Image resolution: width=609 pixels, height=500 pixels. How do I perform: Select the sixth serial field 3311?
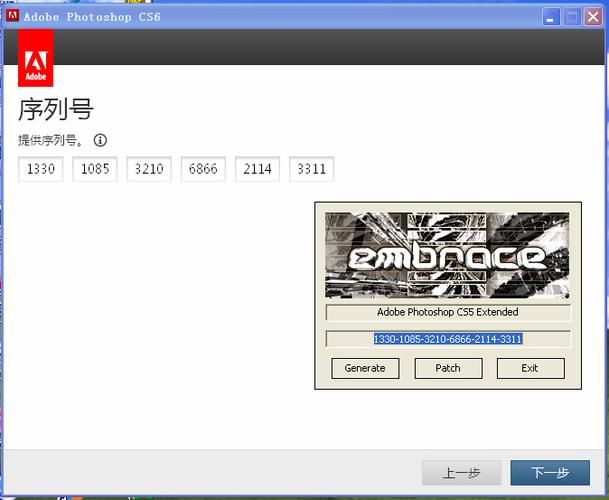(x=311, y=169)
